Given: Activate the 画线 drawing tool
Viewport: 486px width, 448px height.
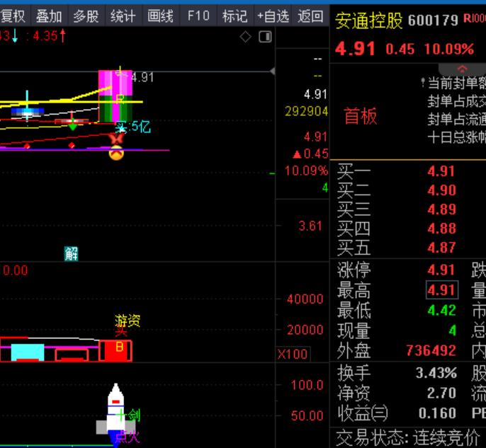Looking at the screenshot, I should click(161, 16).
